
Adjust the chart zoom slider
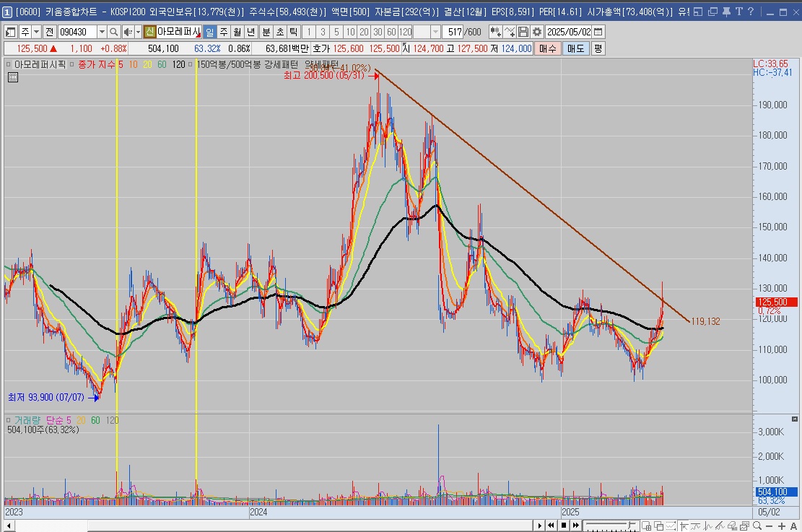tap(611, 526)
